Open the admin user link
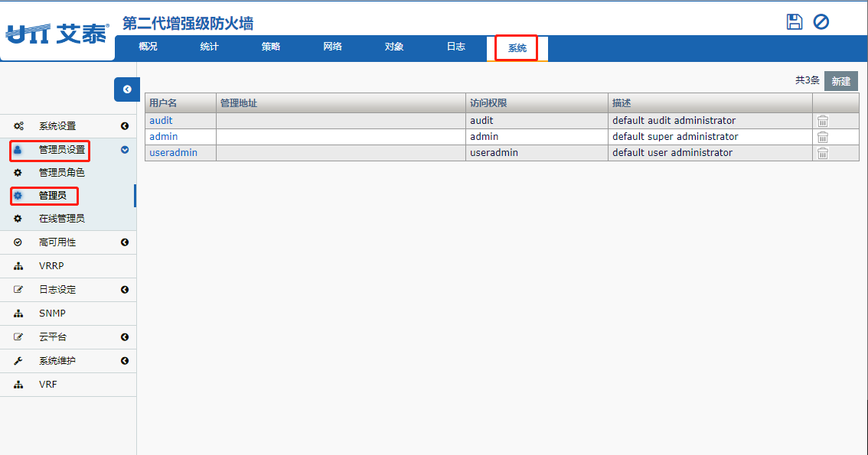This screenshot has height=455, width=868. pos(163,137)
